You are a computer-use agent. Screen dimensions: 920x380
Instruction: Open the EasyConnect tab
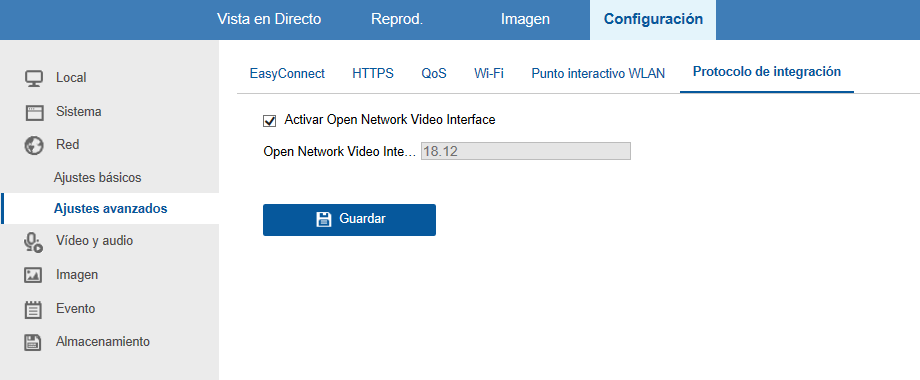click(287, 73)
